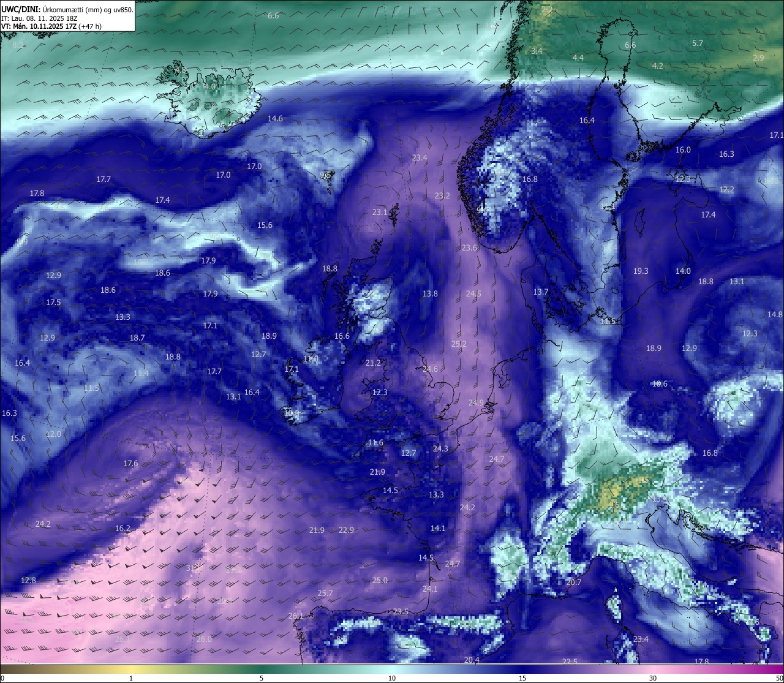The height and width of the screenshot is (683, 784).
Task: Click the 16.6 value west of Scotland
Action: point(342,336)
